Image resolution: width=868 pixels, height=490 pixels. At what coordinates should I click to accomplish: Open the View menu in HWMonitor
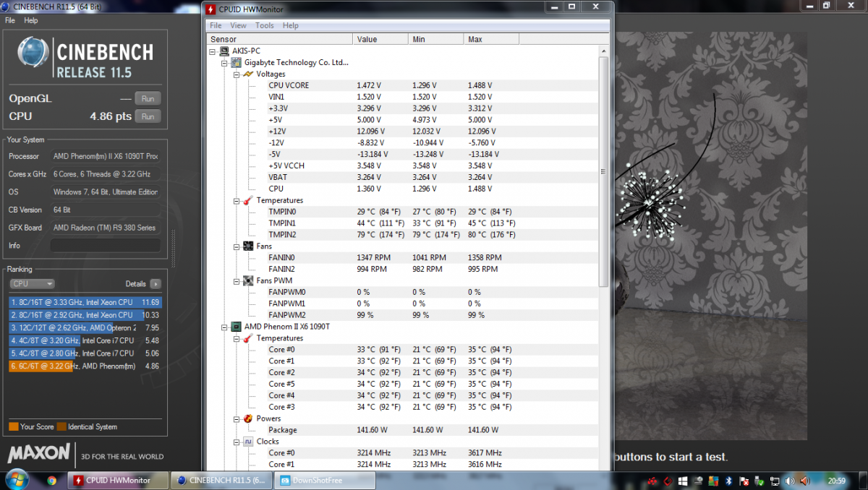(238, 25)
